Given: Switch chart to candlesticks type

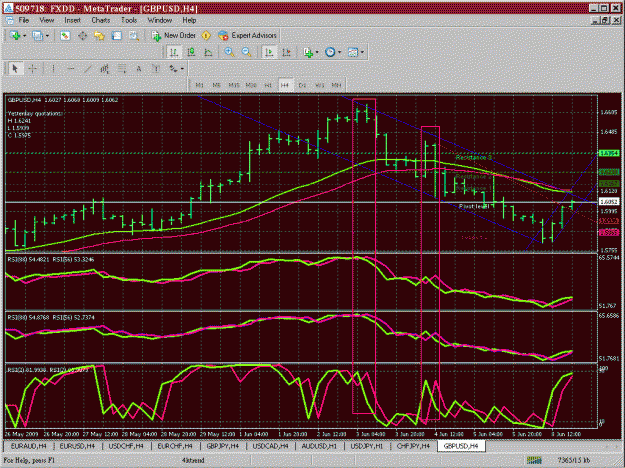Looking at the screenshot, I should click(x=191, y=52).
